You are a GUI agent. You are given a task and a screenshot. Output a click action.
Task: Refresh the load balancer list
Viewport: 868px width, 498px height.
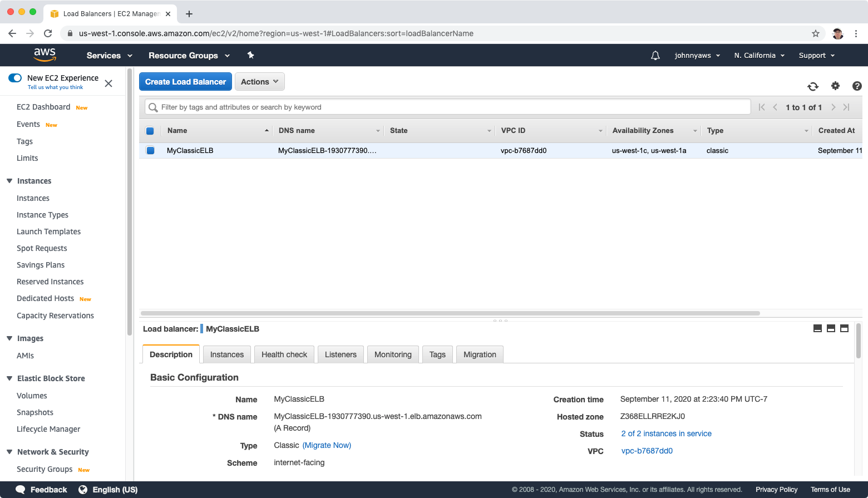pos(813,86)
